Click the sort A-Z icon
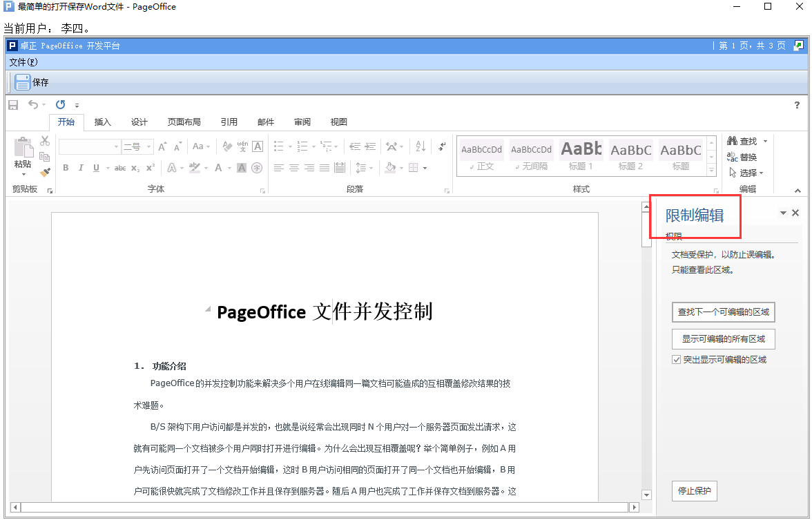Screen dimensions: 812x527 (420, 146)
